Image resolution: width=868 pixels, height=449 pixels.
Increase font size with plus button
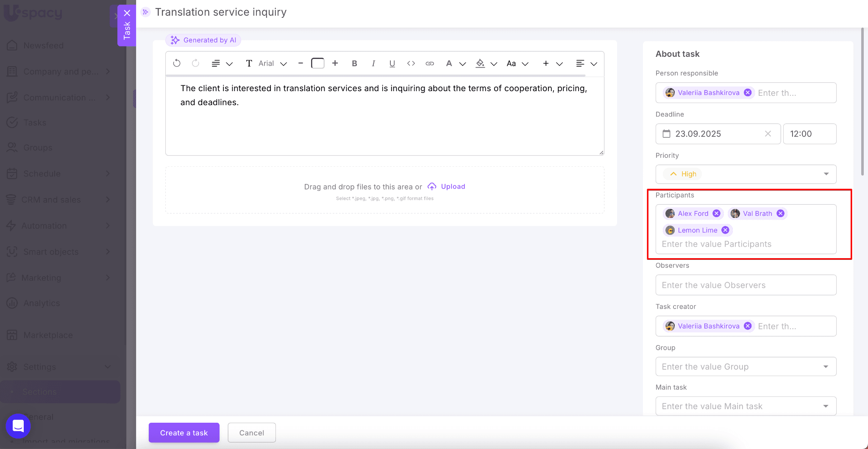335,63
